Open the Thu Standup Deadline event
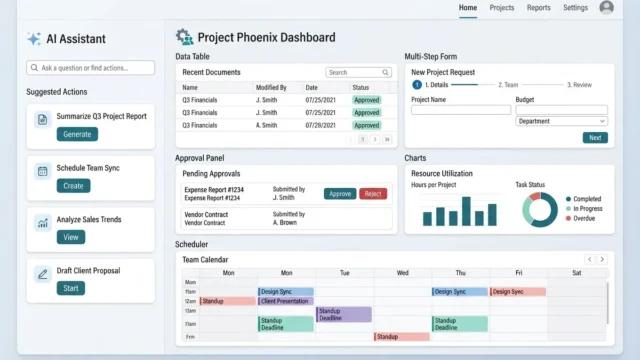The height and width of the screenshot is (360, 640). coord(460,324)
